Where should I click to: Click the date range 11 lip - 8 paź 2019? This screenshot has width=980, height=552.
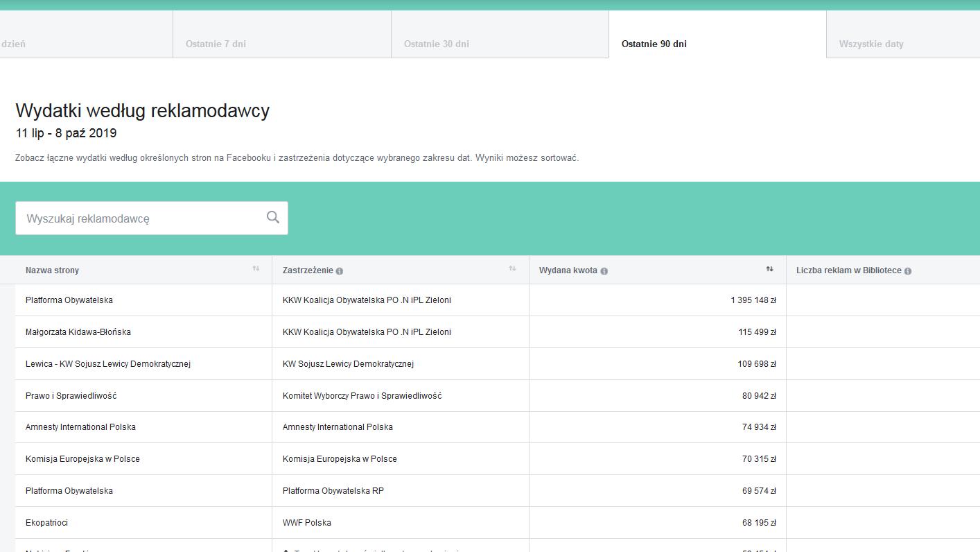(67, 133)
